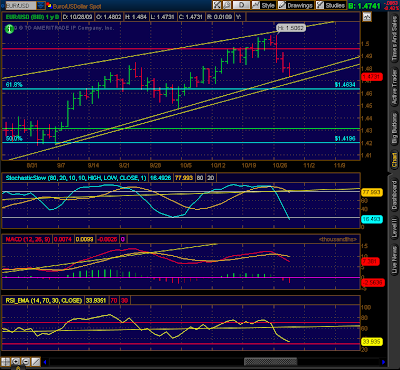Select the zoom in plus icon
The height and width of the screenshot is (370, 400).
tap(16, 362)
